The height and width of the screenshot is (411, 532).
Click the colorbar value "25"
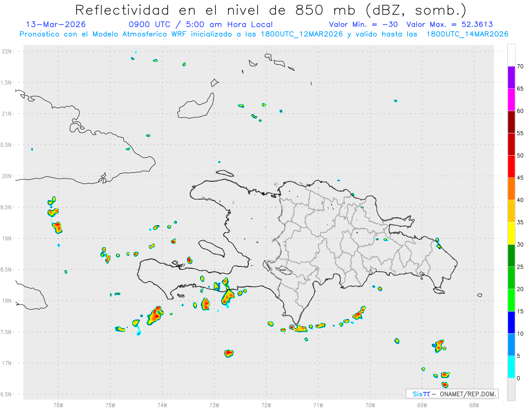pyautogui.click(x=520, y=267)
